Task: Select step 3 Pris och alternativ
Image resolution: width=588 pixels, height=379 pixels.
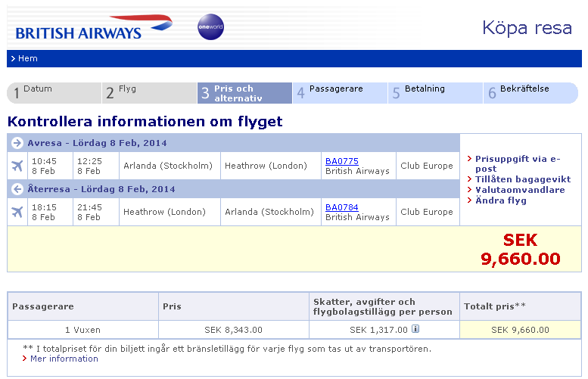Action: 244,93
